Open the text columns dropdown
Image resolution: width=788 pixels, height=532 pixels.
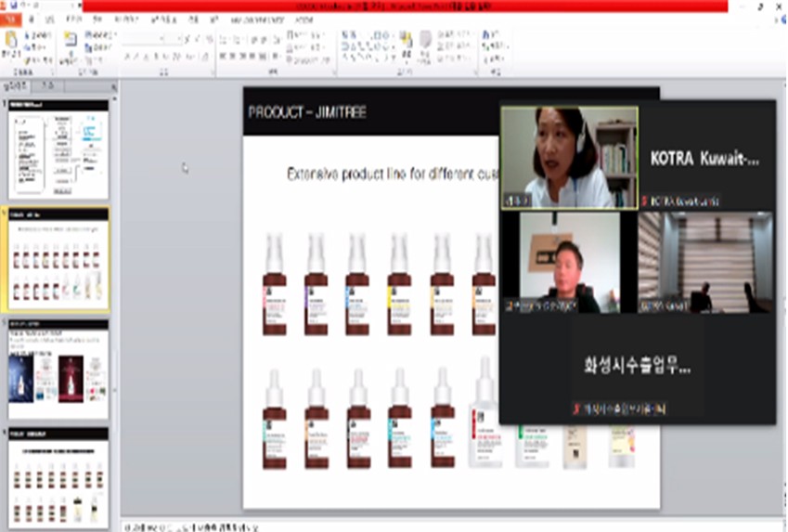coord(276,57)
